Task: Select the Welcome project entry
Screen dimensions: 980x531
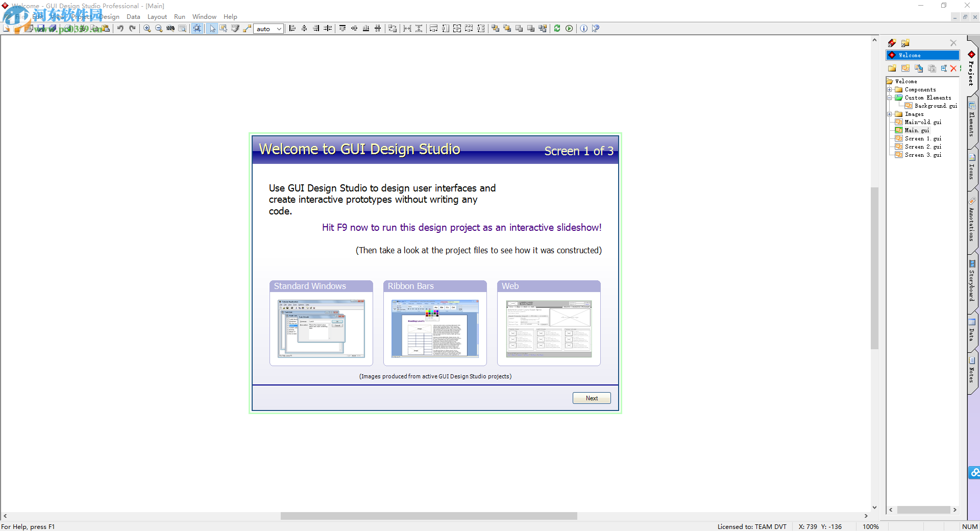Action: [x=923, y=55]
